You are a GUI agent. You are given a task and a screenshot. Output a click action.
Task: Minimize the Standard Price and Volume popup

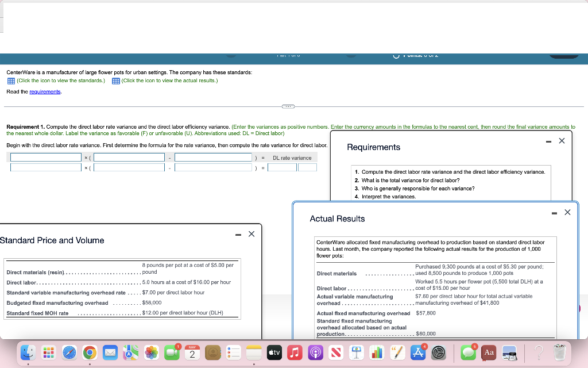coord(238,235)
